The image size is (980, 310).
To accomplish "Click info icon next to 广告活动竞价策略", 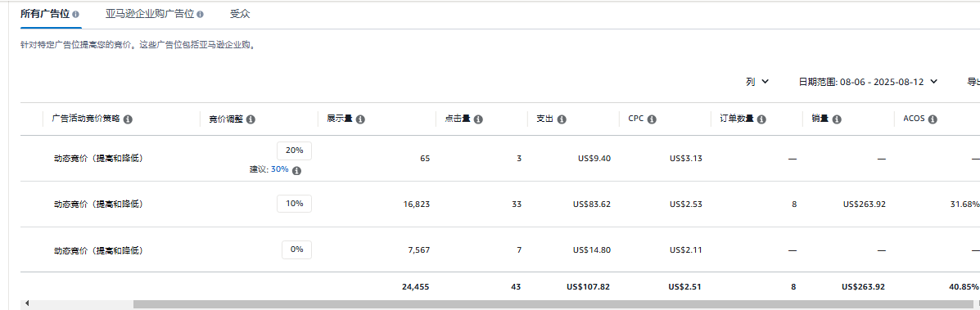I will pos(128,119).
